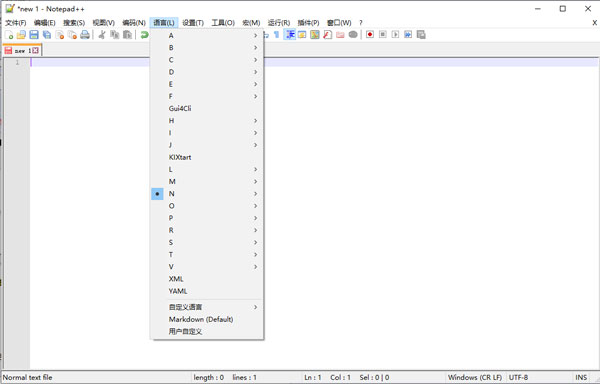
Task: Click the Print toolbar icon
Action: pos(85,35)
